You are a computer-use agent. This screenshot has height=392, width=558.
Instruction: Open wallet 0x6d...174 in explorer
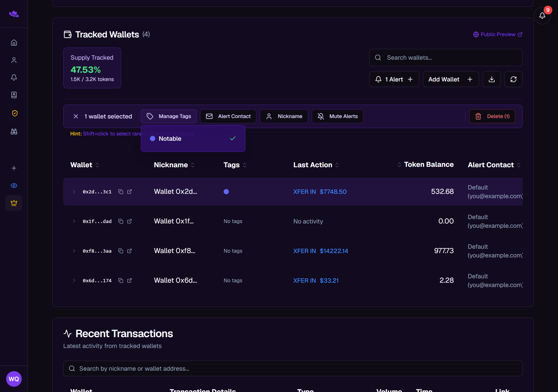click(x=129, y=280)
